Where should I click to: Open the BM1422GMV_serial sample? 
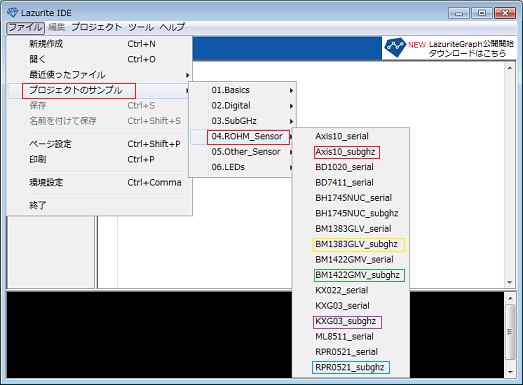[351, 260]
